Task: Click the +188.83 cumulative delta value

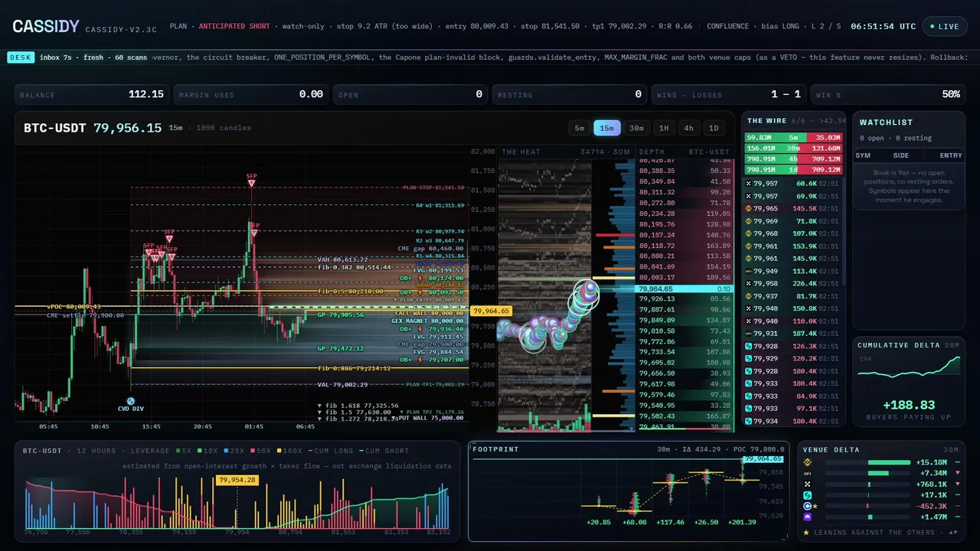Action: pos(909,405)
